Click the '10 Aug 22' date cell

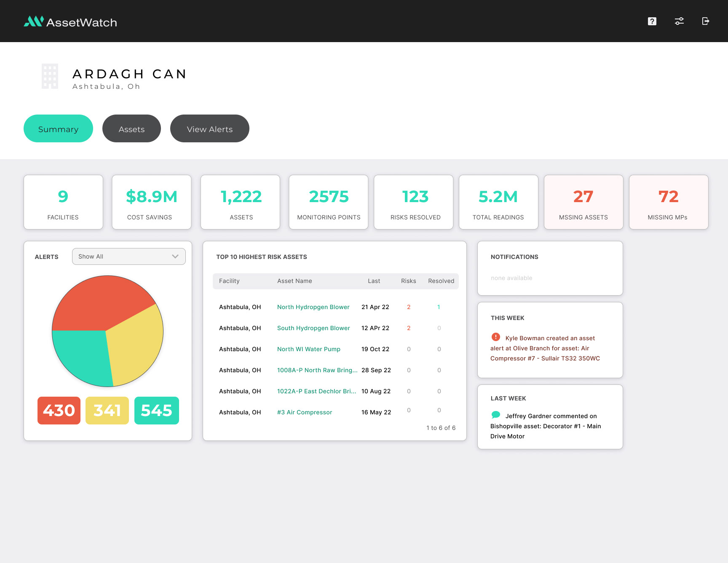tap(376, 391)
